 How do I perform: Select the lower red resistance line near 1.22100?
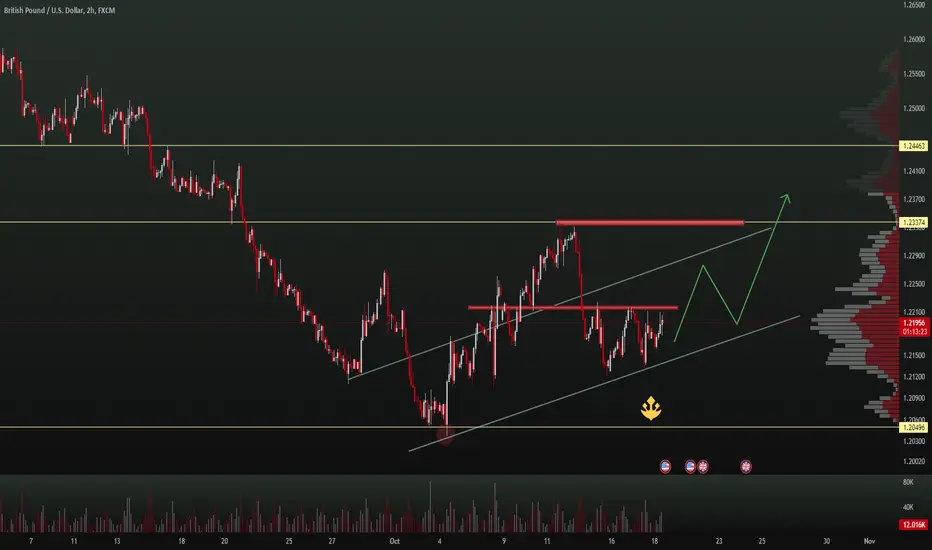[573, 307]
